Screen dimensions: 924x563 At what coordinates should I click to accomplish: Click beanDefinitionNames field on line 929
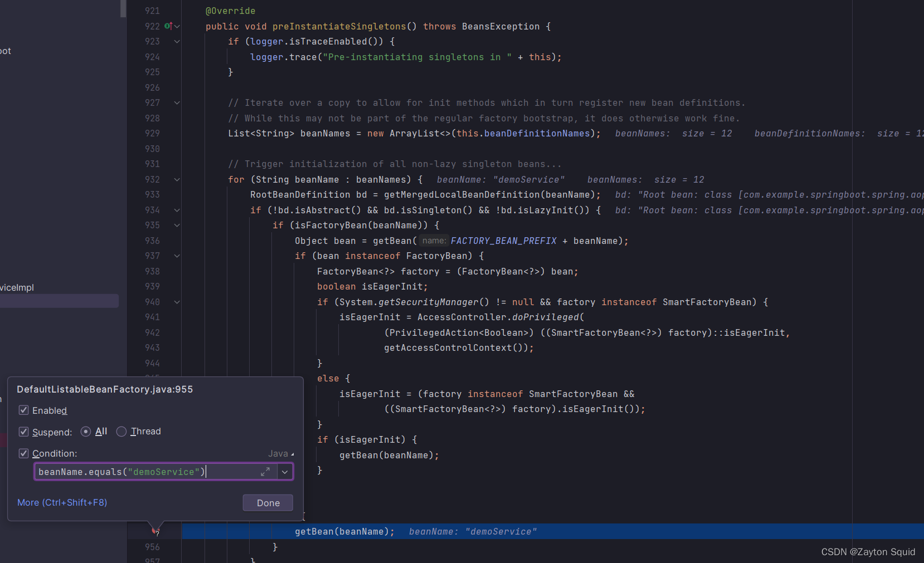(537, 134)
